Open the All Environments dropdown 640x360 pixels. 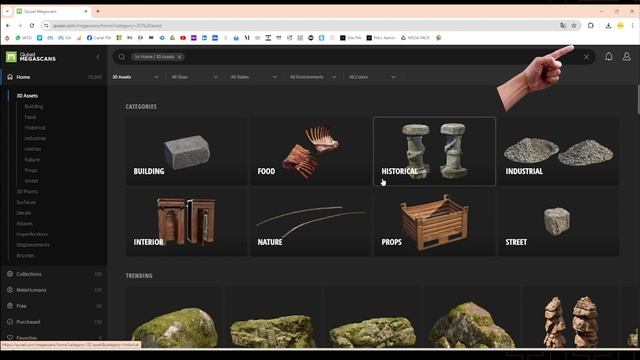point(313,77)
